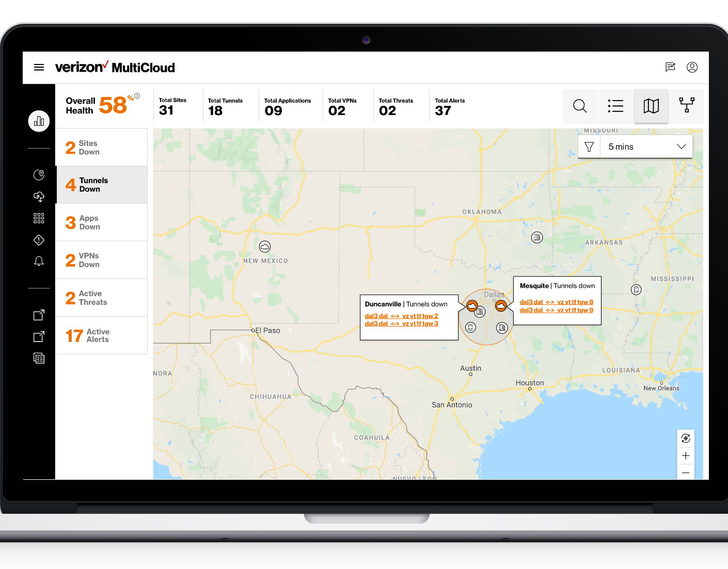This screenshot has width=728, height=569.
Task: Select the 2 Active Threats card
Action: click(x=101, y=298)
